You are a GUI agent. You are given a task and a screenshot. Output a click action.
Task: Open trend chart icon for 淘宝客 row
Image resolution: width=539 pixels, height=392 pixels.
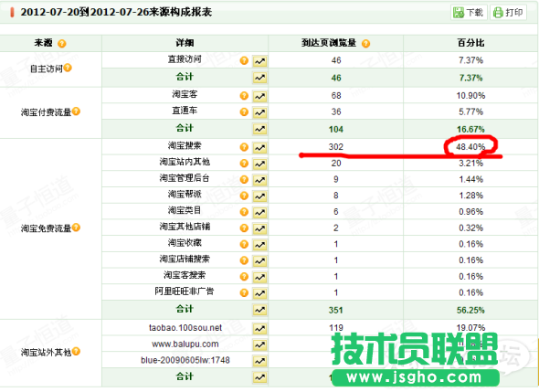pyautogui.click(x=259, y=96)
